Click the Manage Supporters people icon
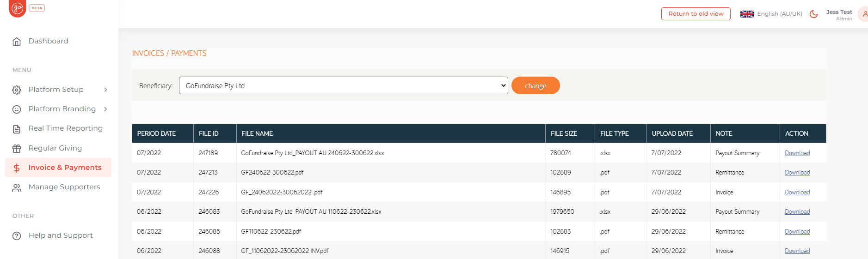 pos(17,187)
